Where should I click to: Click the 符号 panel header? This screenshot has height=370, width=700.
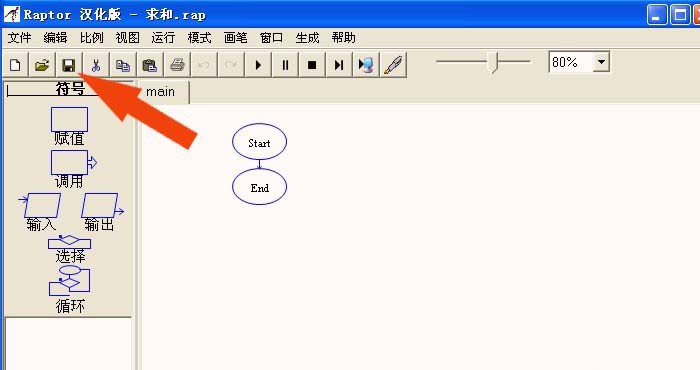point(70,89)
